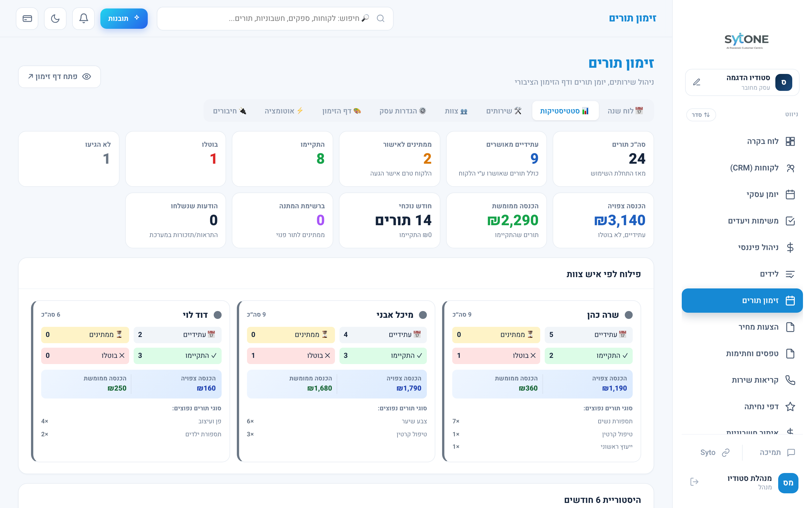Click בוטלו chip in מיכל אבני card
This screenshot has width=812, height=508.
point(291,356)
